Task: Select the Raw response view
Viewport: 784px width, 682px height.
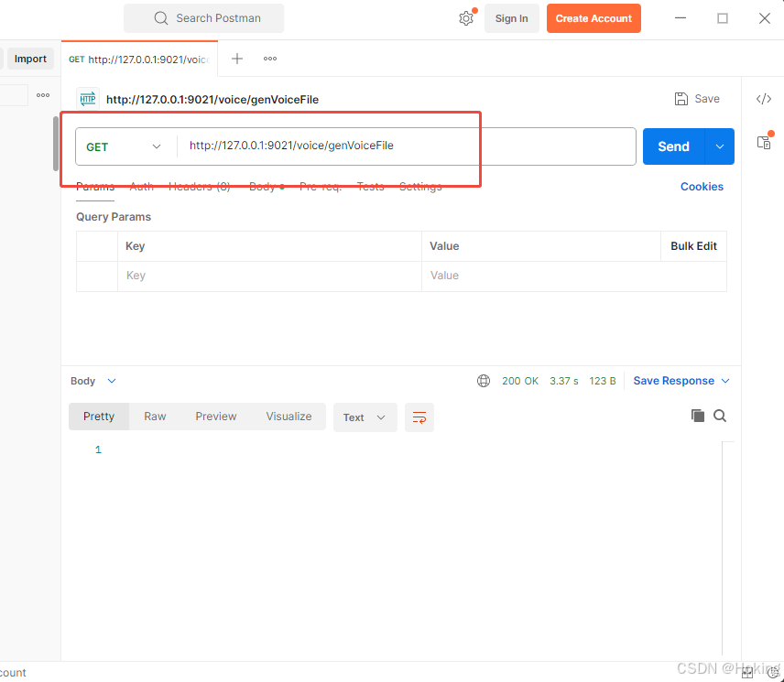Action: click(155, 417)
